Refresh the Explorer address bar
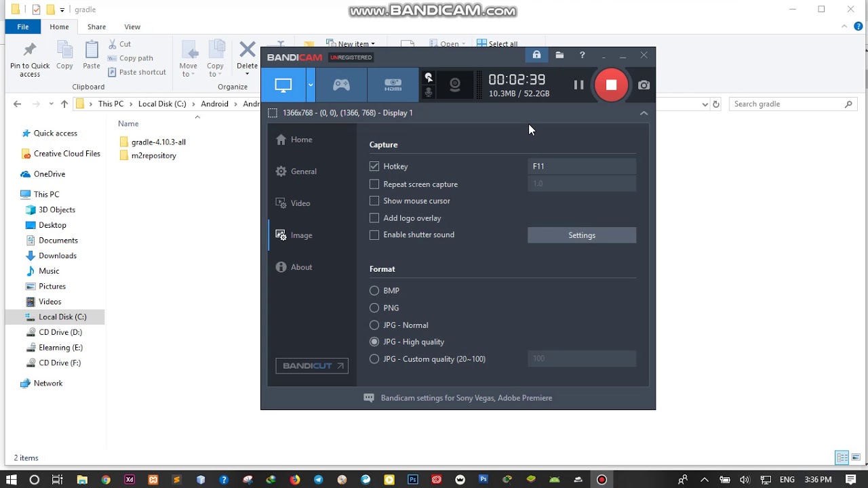The width and height of the screenshot is (868, 488). [716, 104]
